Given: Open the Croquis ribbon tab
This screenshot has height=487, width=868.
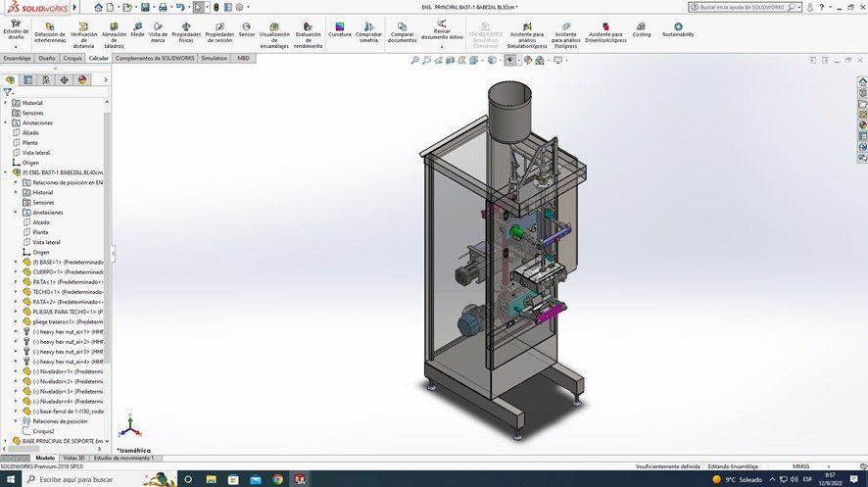Looking at the screenshot, I should pos(72,58).
